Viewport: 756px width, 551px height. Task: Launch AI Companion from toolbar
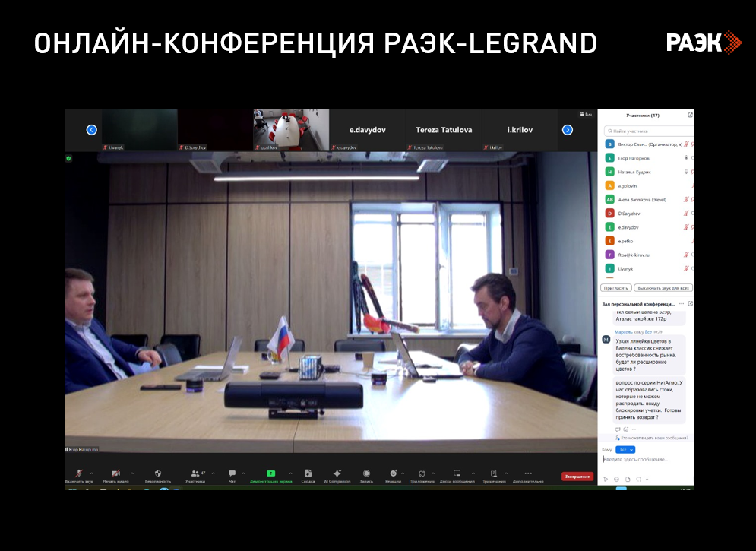click(337, 473)
